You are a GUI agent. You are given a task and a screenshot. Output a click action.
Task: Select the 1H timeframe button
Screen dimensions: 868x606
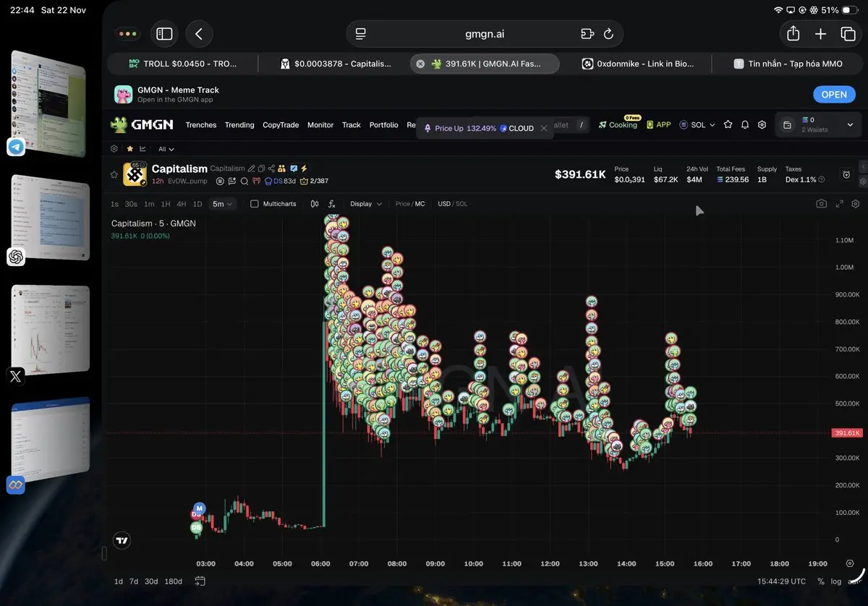pos(166,204)
